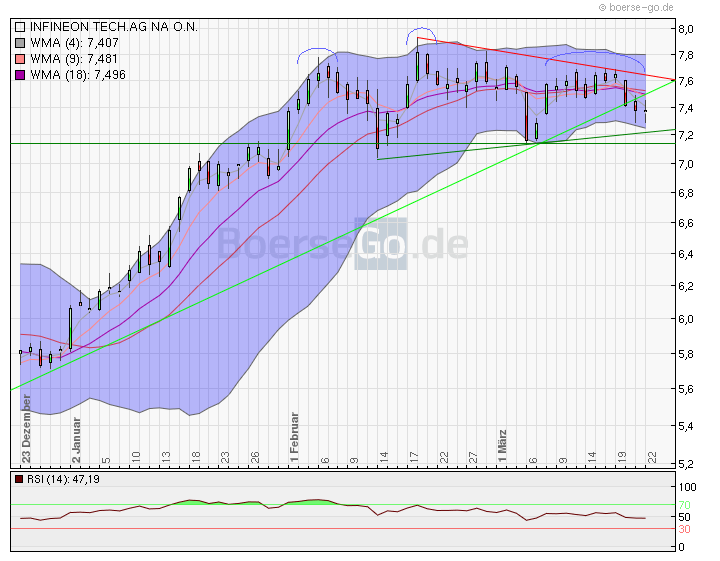Screen dimensions: 720x561
Task: Click the 7,8 price axis label
Action: [686, 56]
